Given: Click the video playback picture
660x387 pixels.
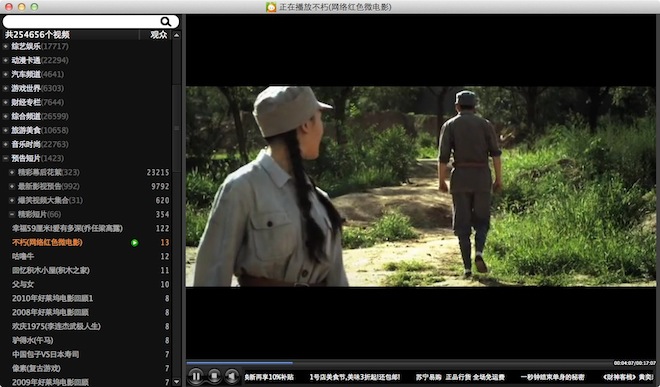Looking at the screenshot, I should click(x=420, y=187).
